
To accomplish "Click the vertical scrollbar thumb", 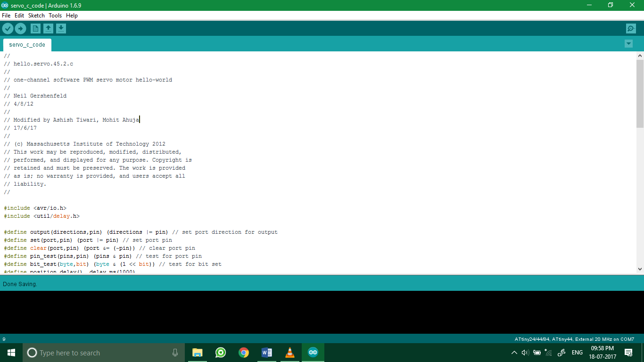I will tap(640, 93).
